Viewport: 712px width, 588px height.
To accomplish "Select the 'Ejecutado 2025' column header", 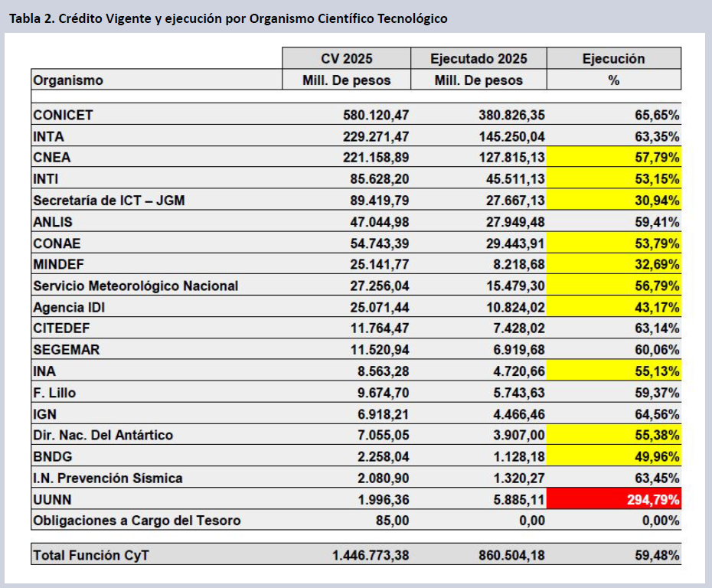I will (478, 59).
